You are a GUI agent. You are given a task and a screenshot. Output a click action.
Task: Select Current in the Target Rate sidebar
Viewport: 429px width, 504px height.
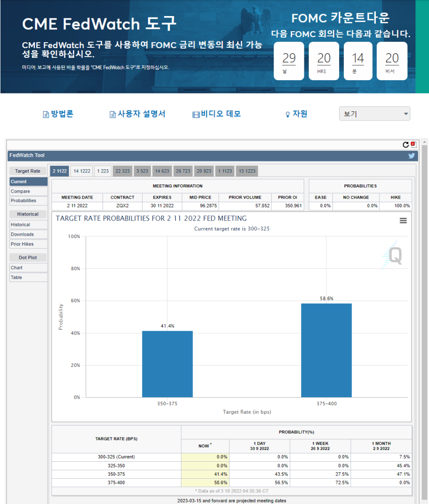(28, 182)
